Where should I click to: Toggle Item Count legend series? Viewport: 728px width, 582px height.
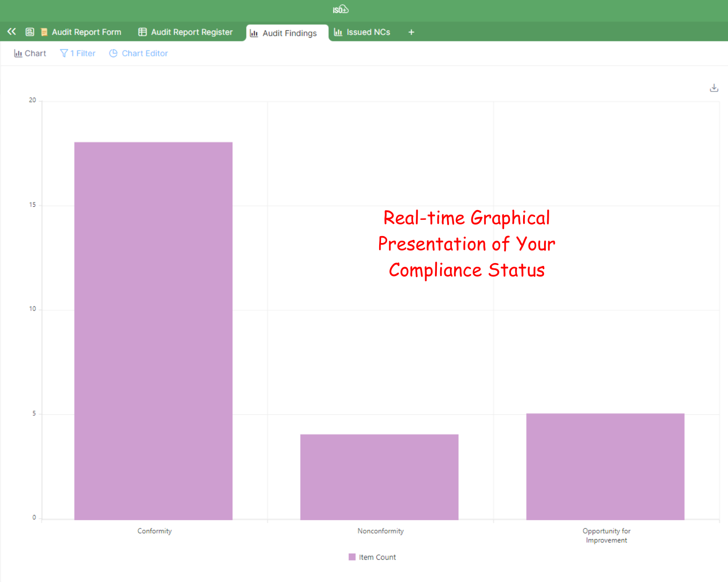pyautogui.click(x=377, y=557)
